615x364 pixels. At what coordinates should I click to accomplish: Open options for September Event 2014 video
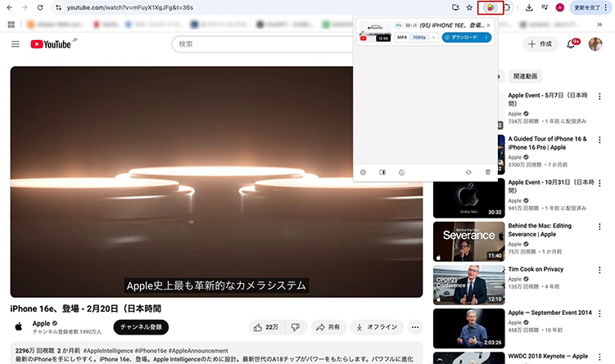pos(599,314)
